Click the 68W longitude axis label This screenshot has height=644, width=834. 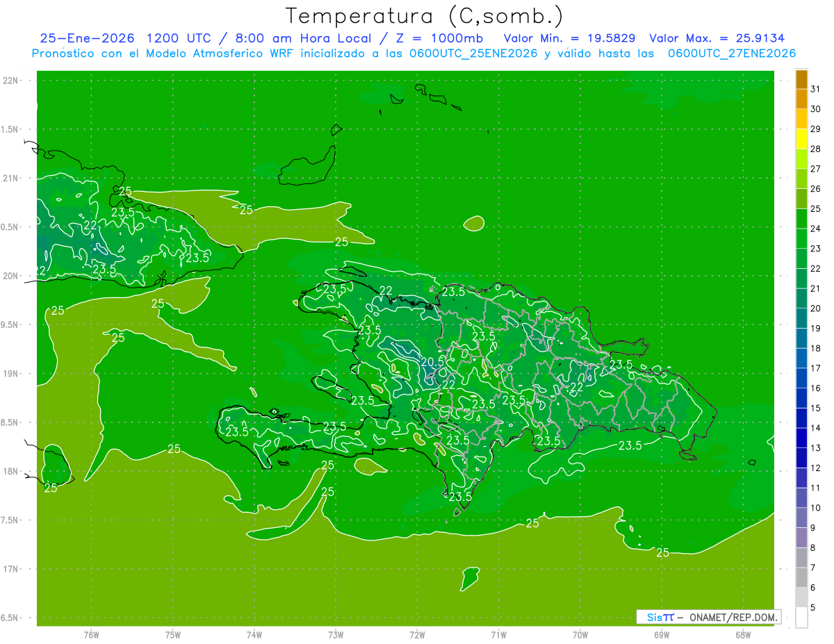pos(742,635)
